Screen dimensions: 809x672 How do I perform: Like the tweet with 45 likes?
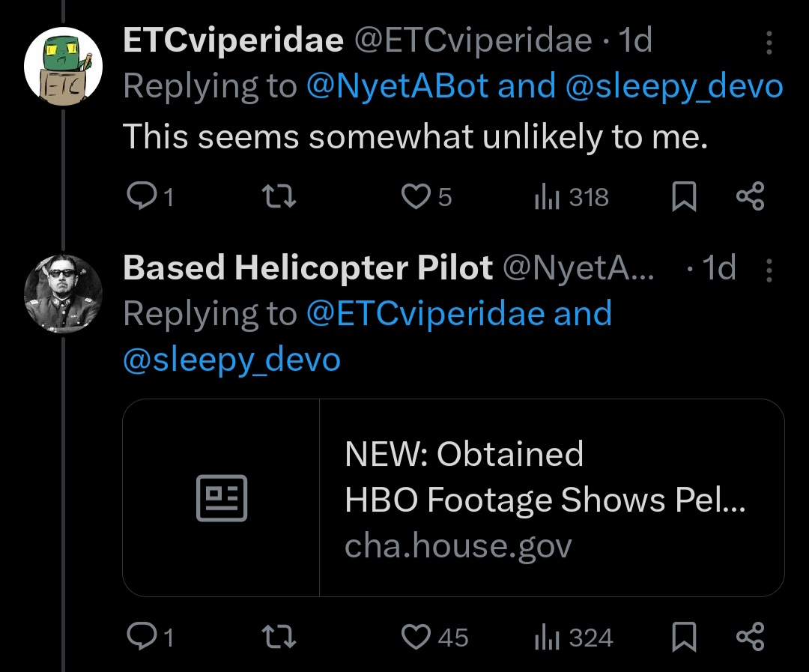[434, 636]
